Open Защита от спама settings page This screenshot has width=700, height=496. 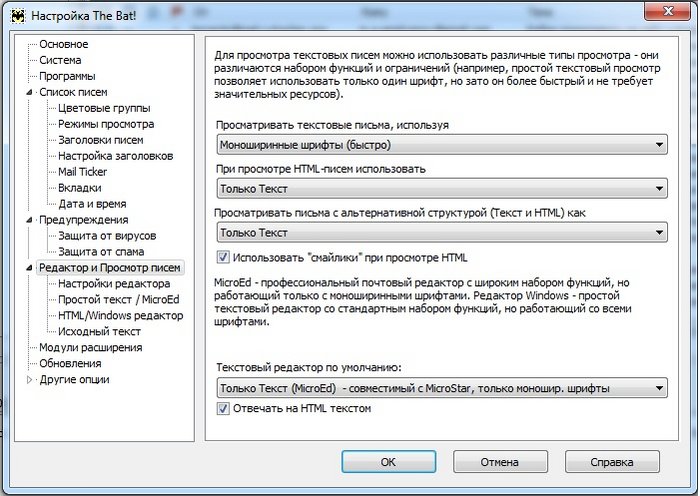[x=101, y=252]
